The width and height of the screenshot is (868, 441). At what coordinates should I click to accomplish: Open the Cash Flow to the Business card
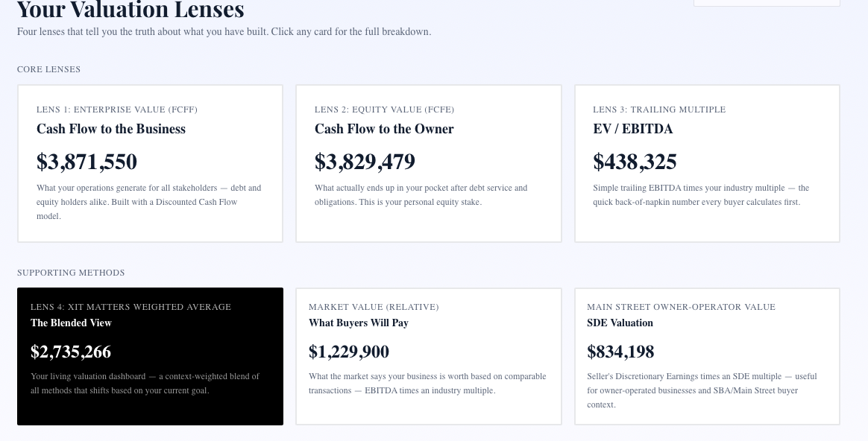[x=150, y=163]
